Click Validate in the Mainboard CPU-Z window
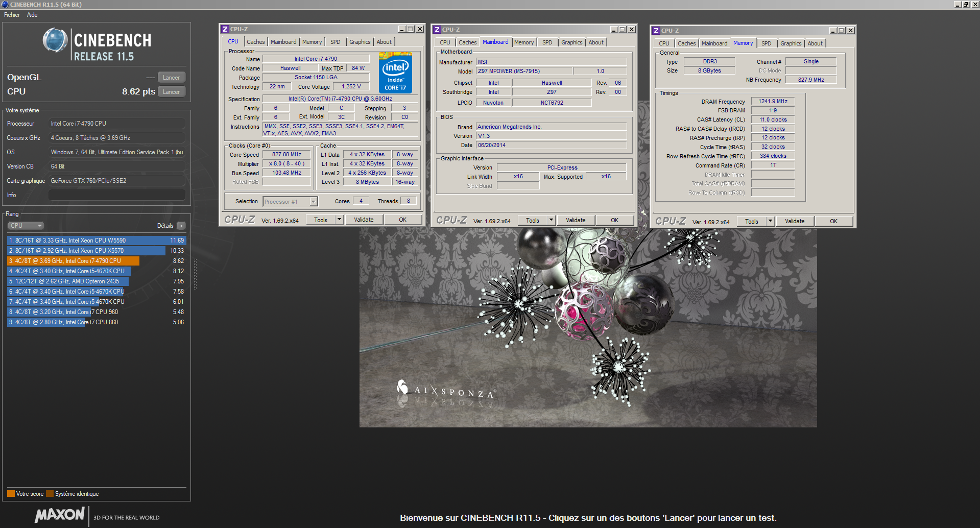Screen dimensions: 980x528 576,220
